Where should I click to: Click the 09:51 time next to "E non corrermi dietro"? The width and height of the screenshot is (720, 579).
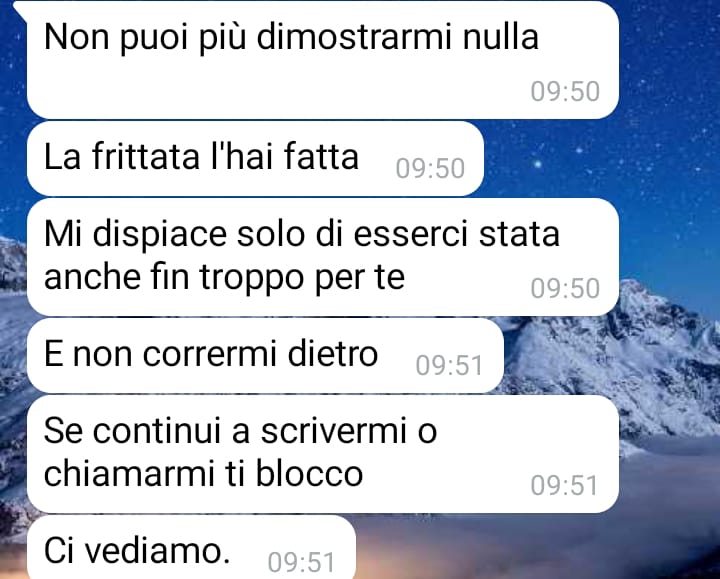click(449, 366)
